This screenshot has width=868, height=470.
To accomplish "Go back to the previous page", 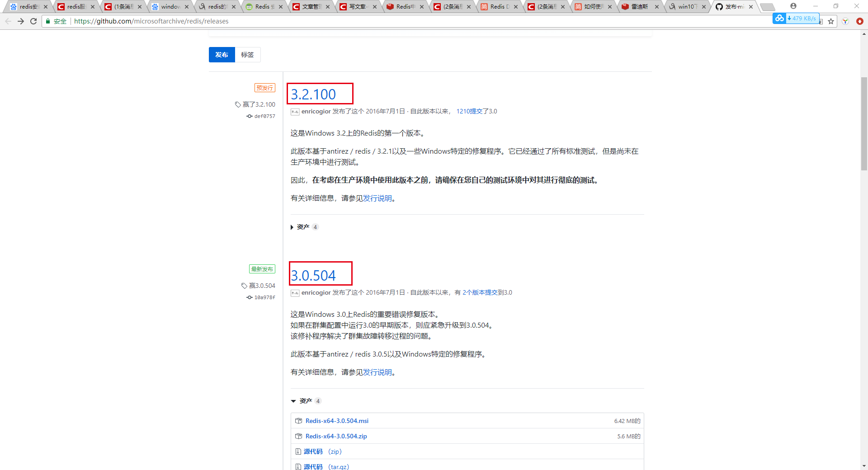I will click(x=8, y=21).
